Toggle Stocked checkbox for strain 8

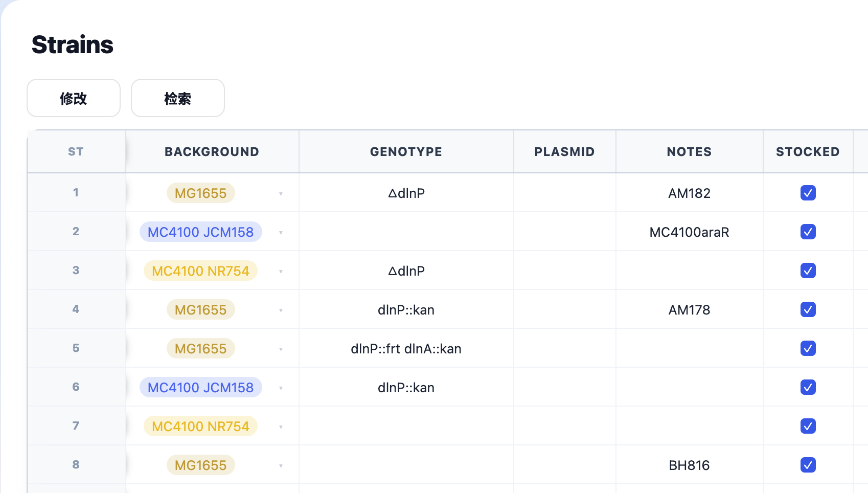pos(808,465)
